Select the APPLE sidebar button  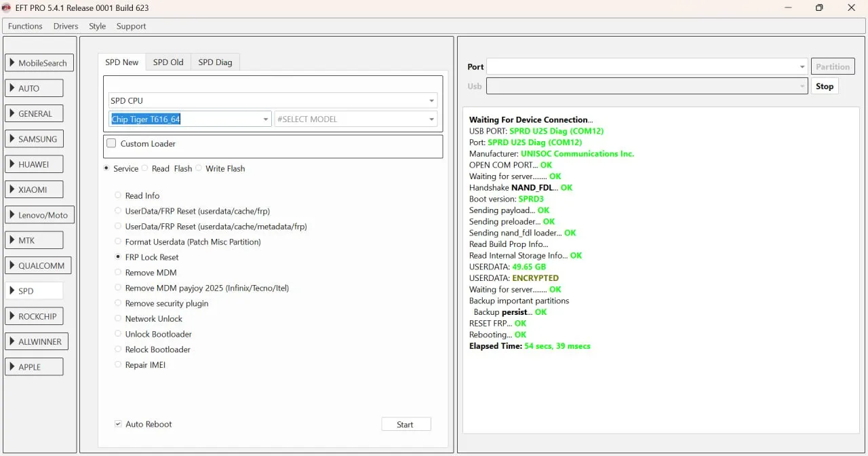34,367
